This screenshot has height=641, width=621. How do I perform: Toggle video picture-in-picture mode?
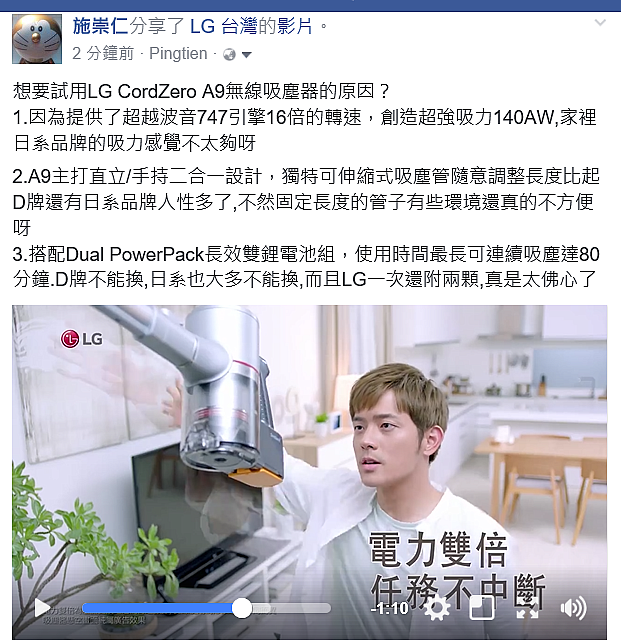(x=482, y=608)
